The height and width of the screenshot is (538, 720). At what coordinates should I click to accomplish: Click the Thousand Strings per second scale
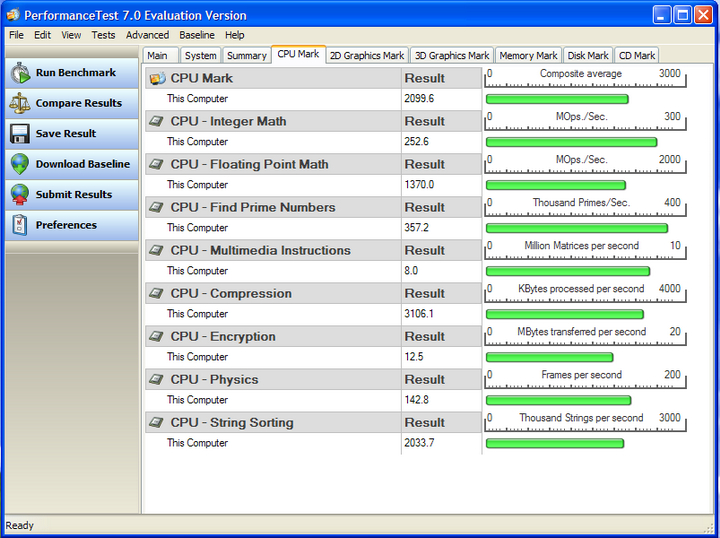585,423
